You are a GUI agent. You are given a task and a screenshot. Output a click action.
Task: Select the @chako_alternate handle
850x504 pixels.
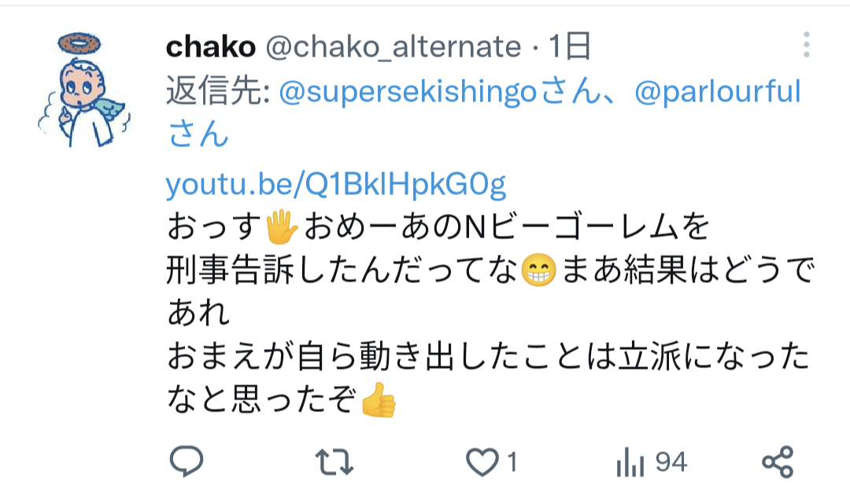[394, 46]
